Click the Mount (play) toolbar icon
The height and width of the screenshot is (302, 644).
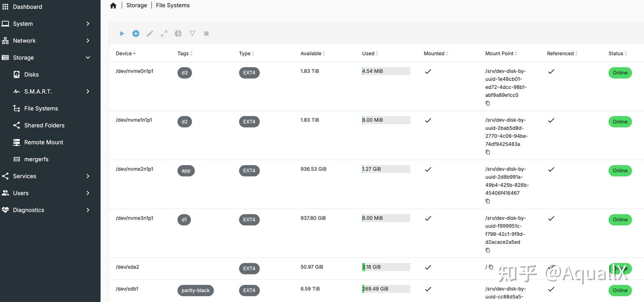(x=122, y=34)
